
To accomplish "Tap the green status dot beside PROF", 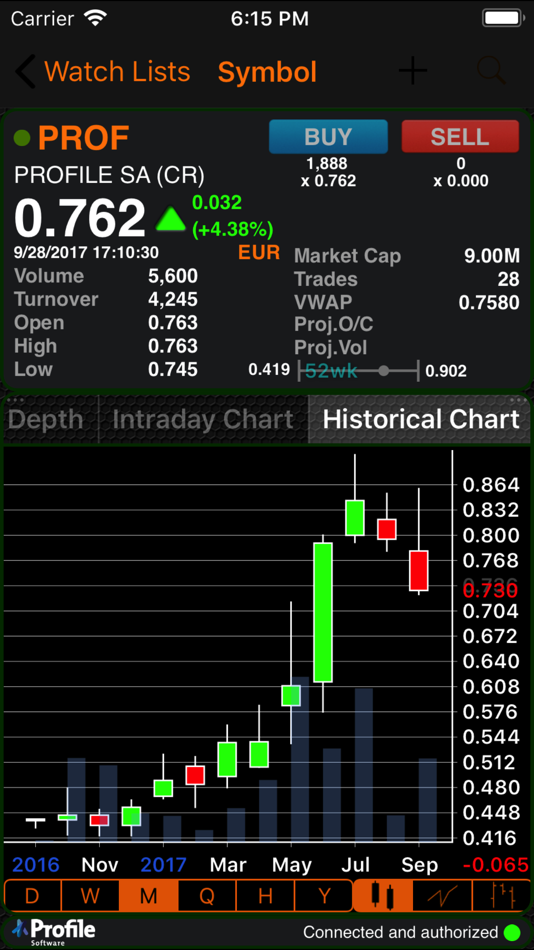I will [x=22, y=138].
